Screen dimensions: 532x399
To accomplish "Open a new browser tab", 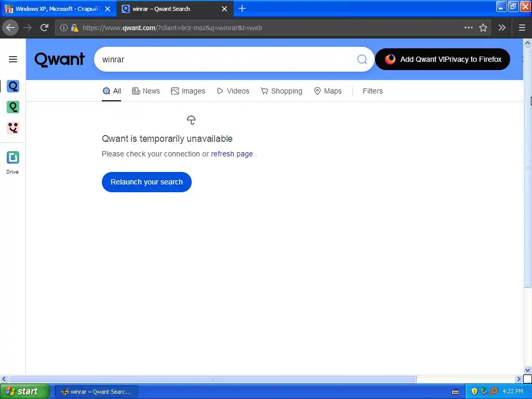I will tap(242, 8).
